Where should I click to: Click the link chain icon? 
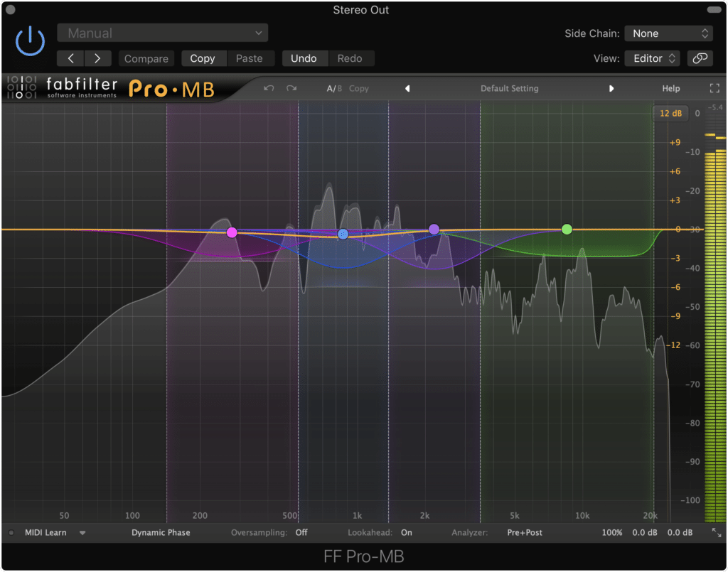pyautogui.click(x=700, y=58)
